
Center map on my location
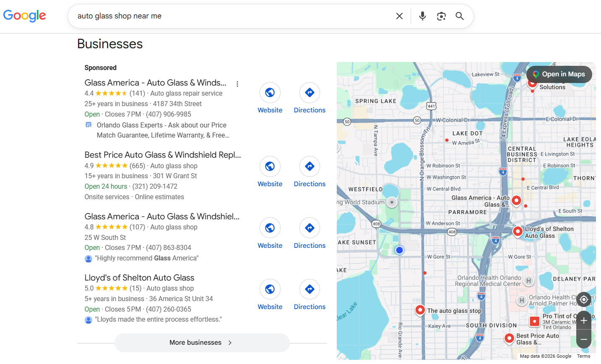583,299
